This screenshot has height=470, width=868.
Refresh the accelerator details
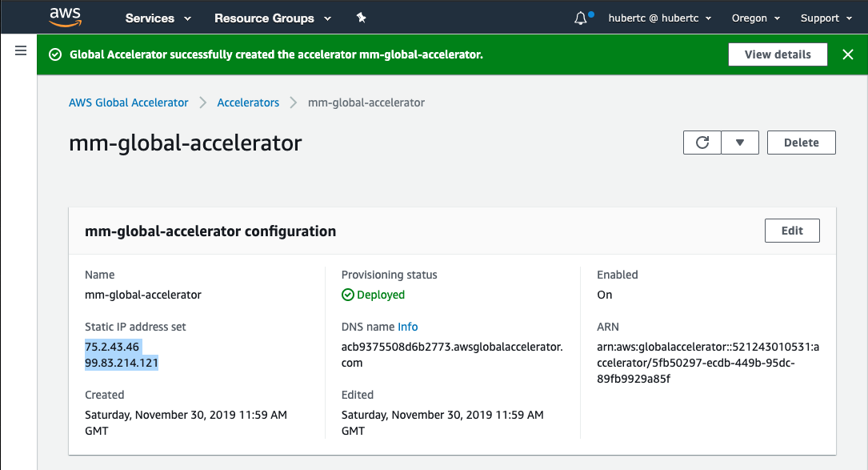point(702,143)
